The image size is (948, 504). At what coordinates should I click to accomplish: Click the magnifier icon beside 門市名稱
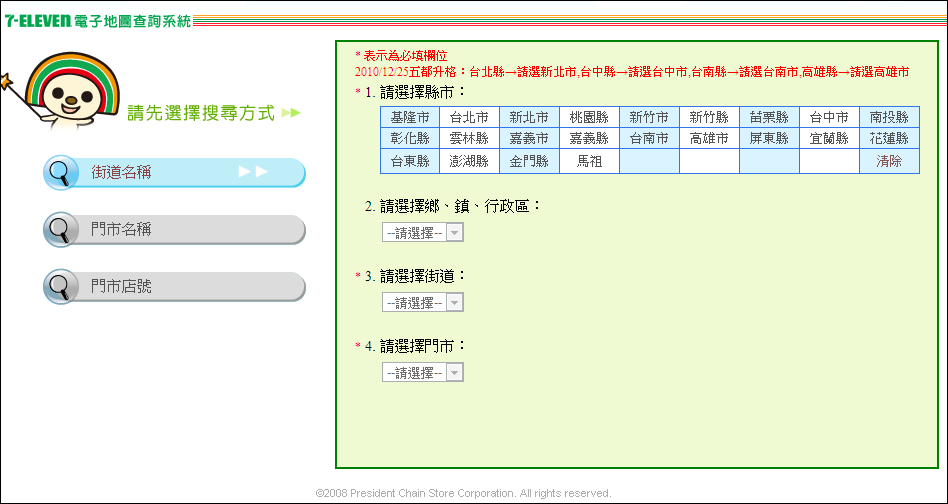(x=60, y=230)
